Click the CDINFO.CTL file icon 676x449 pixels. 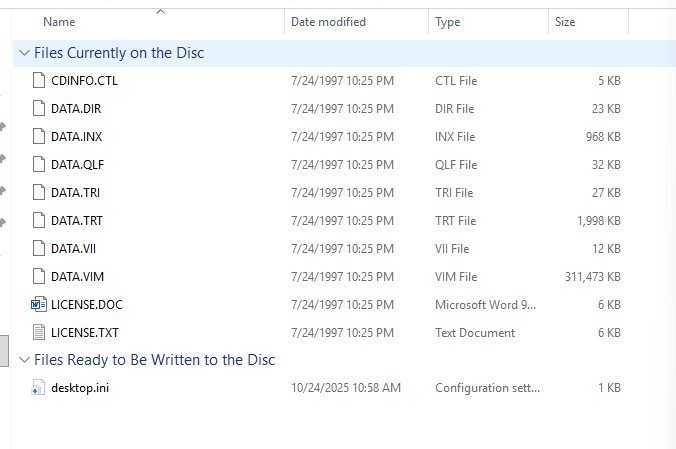tap(39, 80)
